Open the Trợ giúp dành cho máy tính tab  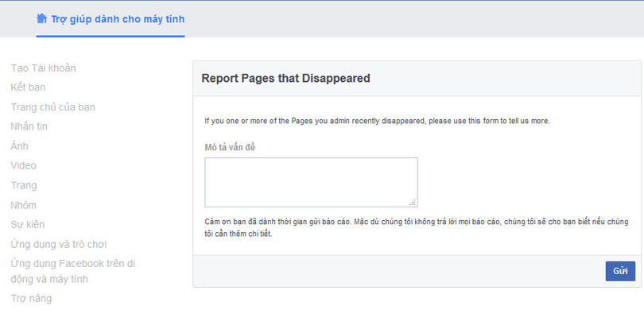(x=118, y=19)
